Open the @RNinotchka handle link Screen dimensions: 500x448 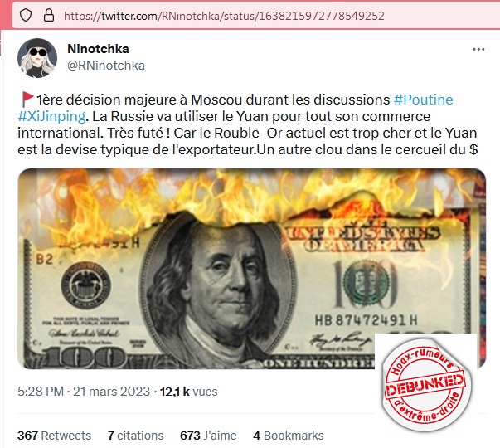pos(106,66)
